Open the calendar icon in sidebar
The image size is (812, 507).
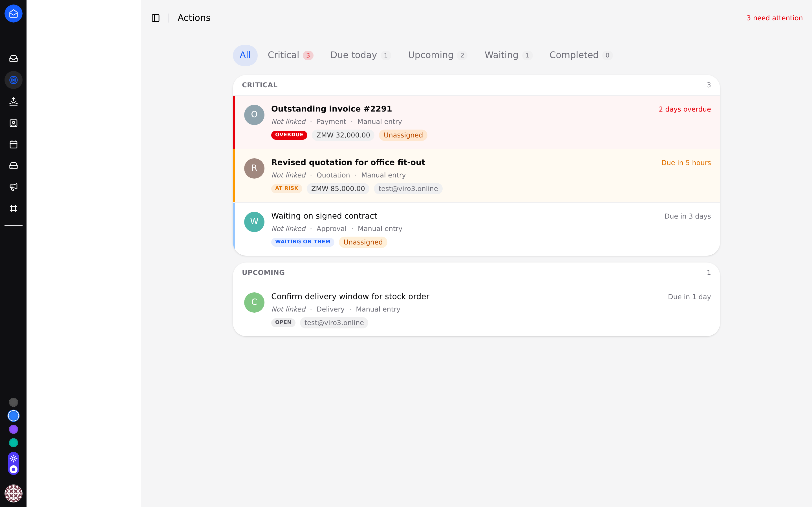[x=14, y=144]
